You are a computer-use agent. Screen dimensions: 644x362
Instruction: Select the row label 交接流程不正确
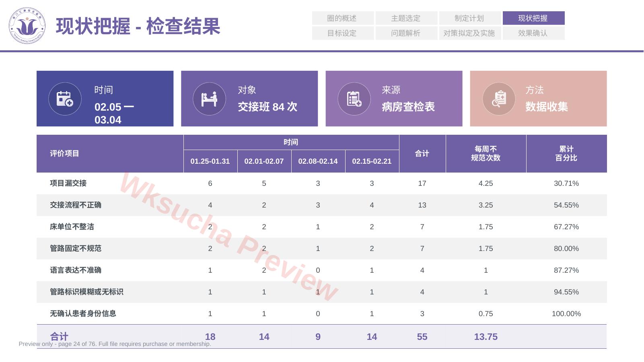76,205
